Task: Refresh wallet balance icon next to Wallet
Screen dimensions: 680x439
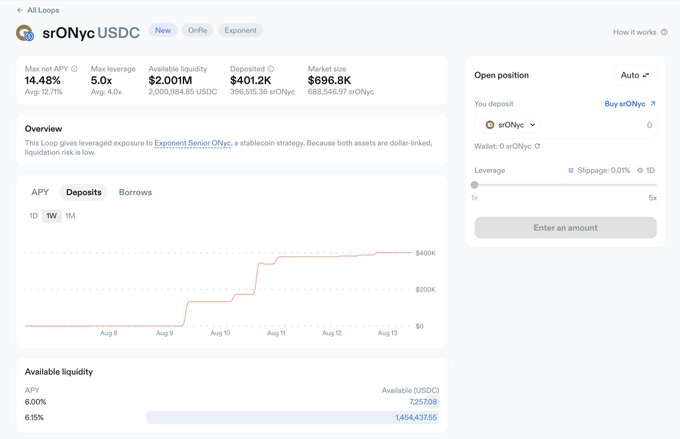Action: [x=537, y=146]
